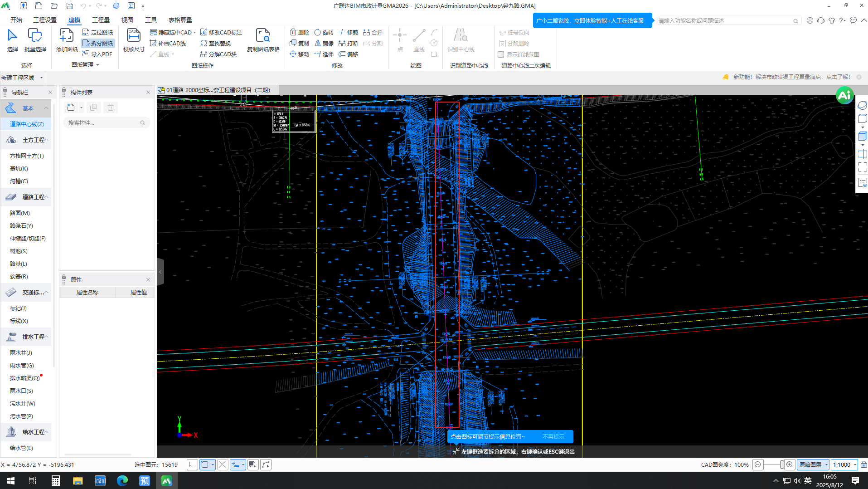Click the 新功能 notification link
868x489 pixels.
791,77
